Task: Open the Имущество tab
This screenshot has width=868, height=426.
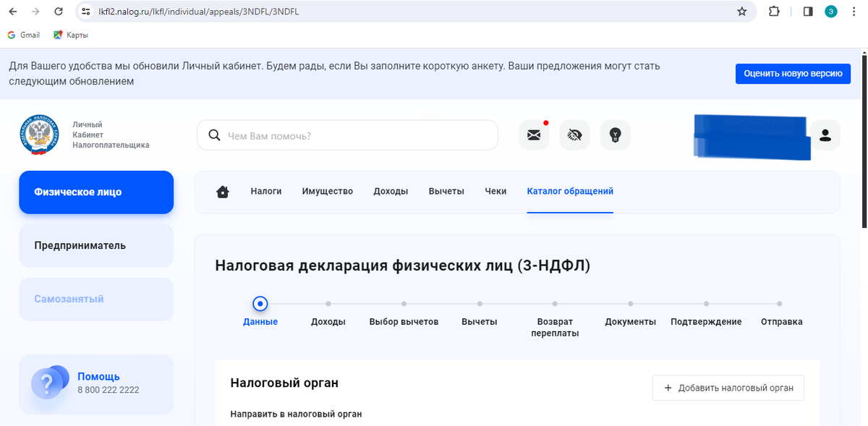Action: click(x=328, y=192)
